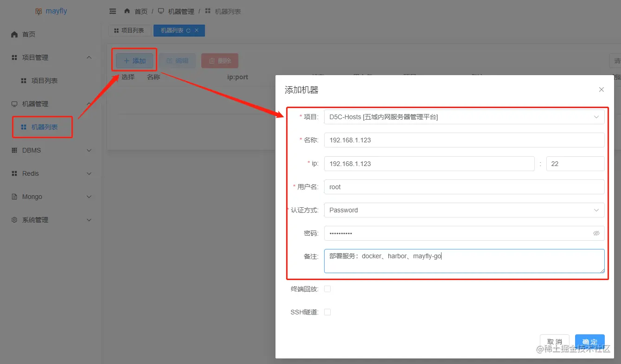
Task: Click the 用户名 field containing root
Action: [x=464, y=187]
